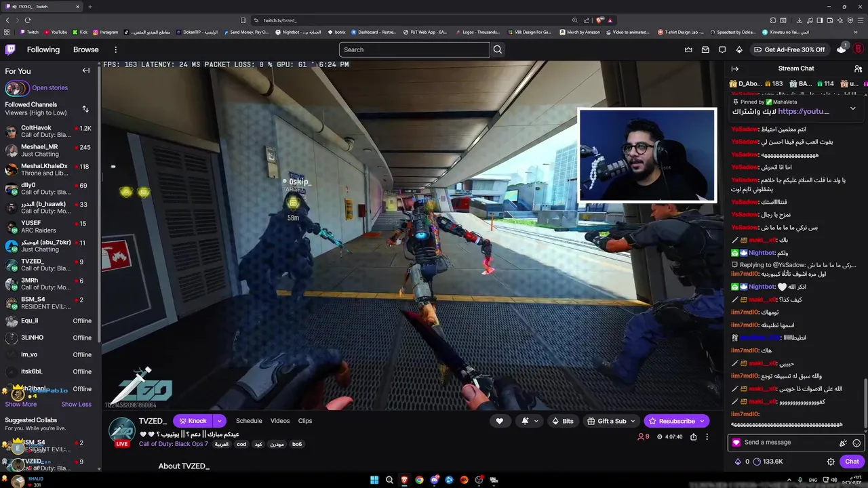The height and width of the screenshot is (488, 868).
Task: Click Show Less in followed channels
Action: [76, 404]
